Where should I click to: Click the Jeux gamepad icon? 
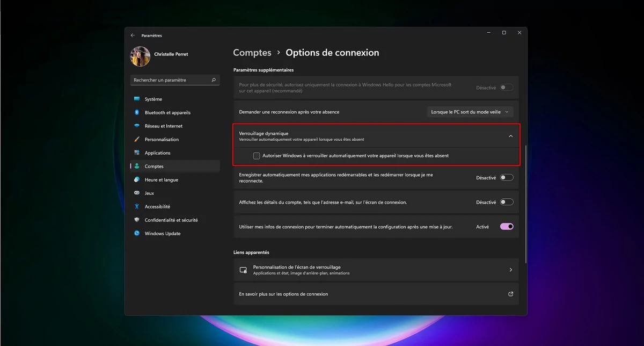click(137, 193)
